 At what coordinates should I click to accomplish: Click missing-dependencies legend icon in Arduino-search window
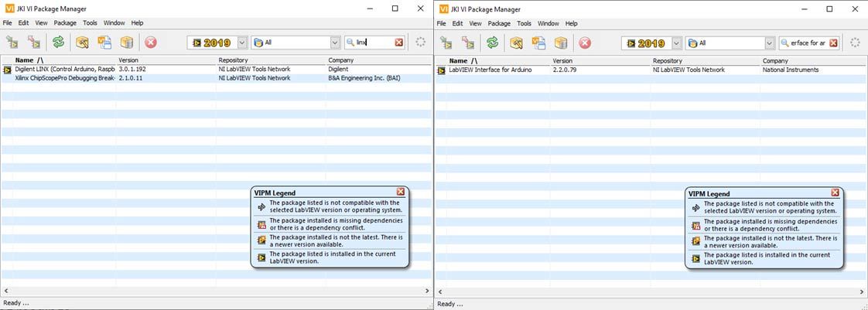click(695, 225)
